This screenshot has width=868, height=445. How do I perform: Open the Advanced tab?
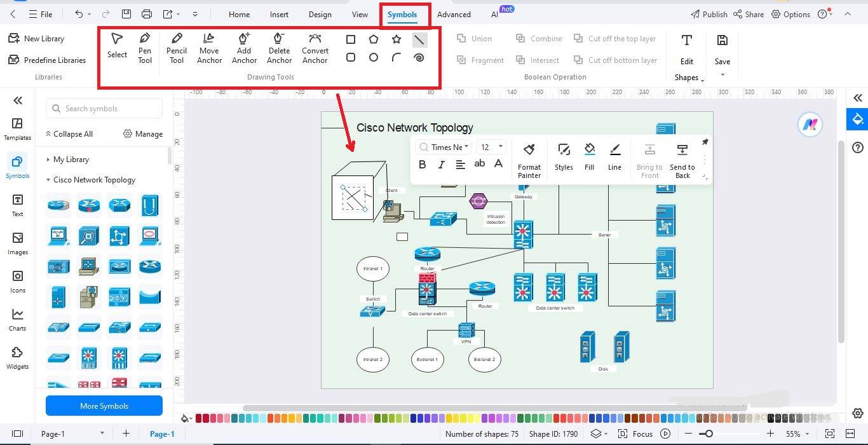tap(454, 14)
